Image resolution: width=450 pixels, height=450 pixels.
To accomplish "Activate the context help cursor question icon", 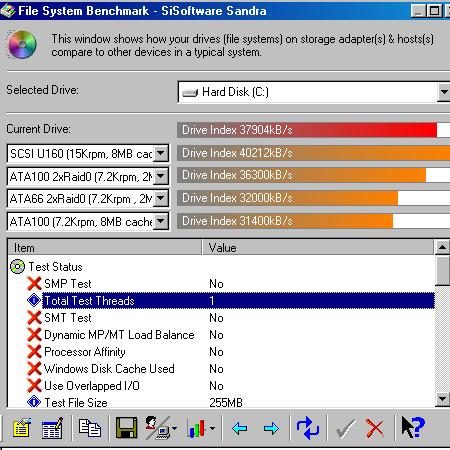I will click(x=413, y=427).
